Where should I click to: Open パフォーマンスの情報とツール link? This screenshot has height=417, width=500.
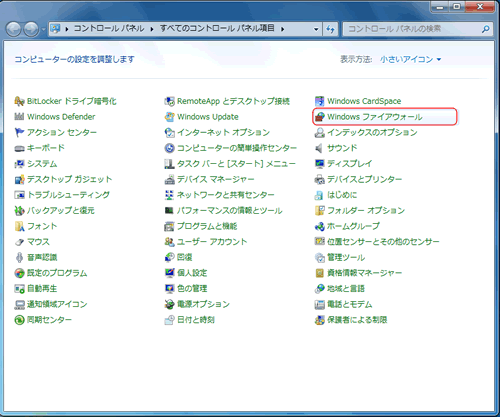point(230,210)
